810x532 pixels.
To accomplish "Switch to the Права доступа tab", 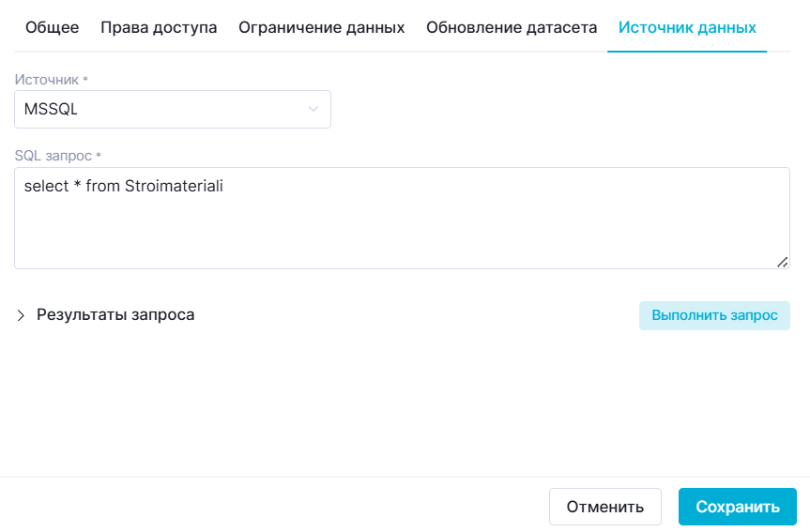I will 159,27.
